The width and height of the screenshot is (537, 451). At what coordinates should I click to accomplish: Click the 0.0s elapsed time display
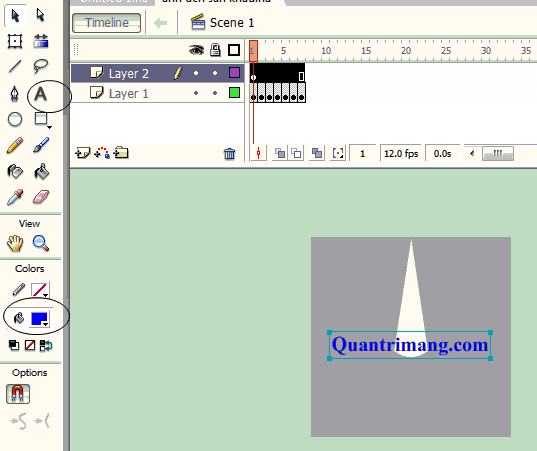click(x=442, y=153)
